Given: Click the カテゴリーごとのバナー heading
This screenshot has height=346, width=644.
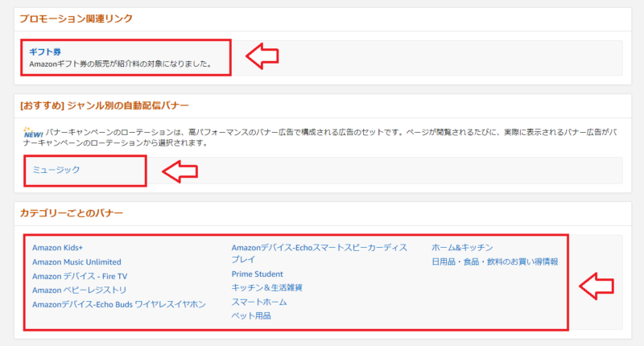Looking at the screenshot, I should click(72, 213).
